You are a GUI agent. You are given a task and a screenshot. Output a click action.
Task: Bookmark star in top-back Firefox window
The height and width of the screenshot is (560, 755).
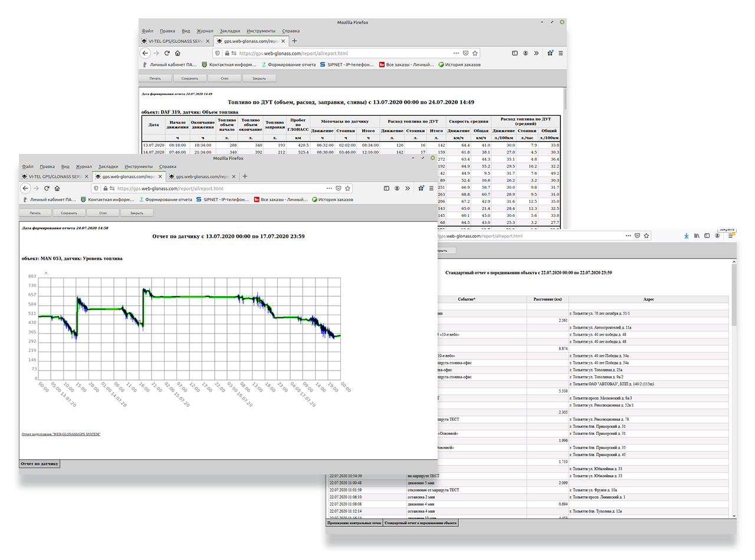click(x=475, y=53)
